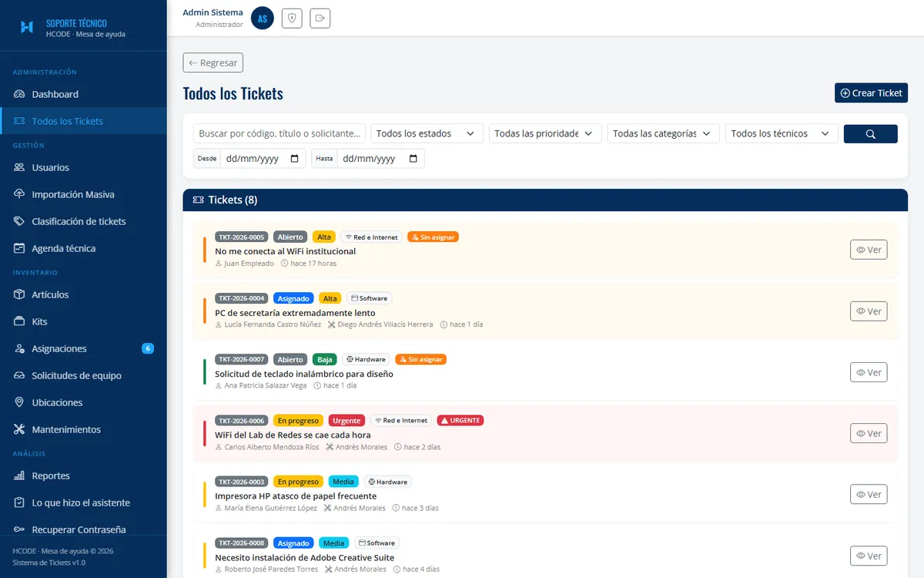The height and width of the screenshot is (578, 924).
Task: Click title Impresora HP atasco de papel frecuente
Action: [296, 496]
